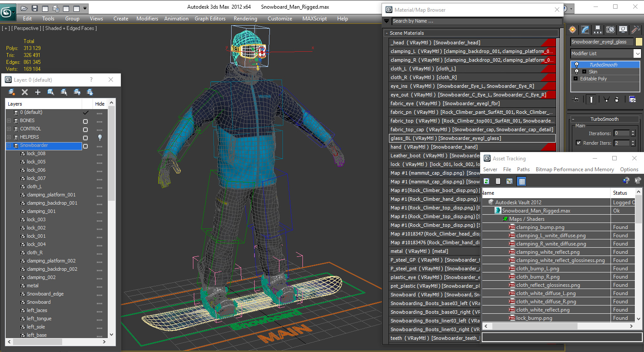Image resolution: width=644 pixels, height=352 pixels.
Task: Open the Motion command panel tab
Action: 611,30
